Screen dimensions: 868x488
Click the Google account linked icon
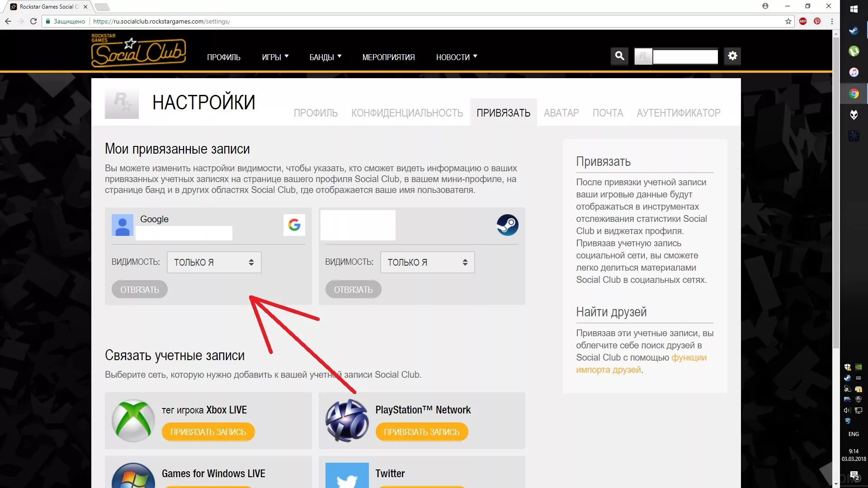293,225
